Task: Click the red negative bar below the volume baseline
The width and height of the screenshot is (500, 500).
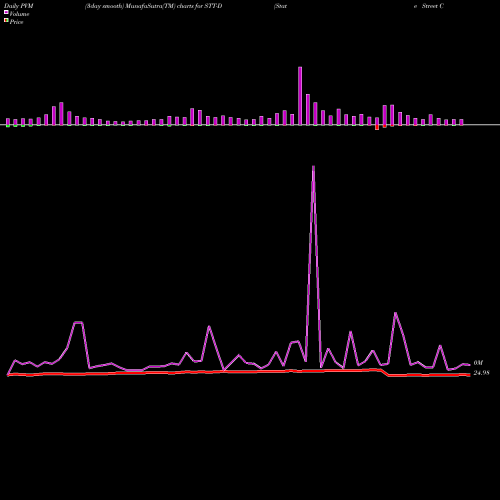Action: (377, 127)
